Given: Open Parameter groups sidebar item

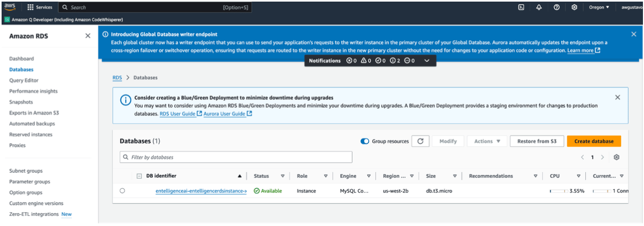Looking at the screenshot, I should 30,182.
